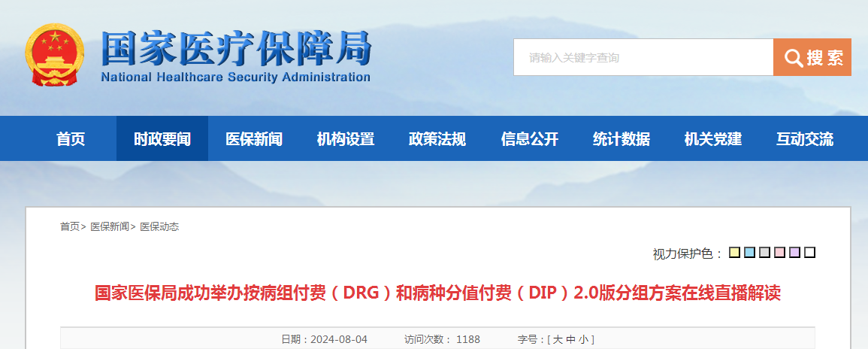Click 医保动态 in the breadcrumb
This screenshot has width=868, height=349.
pos(159,226)
